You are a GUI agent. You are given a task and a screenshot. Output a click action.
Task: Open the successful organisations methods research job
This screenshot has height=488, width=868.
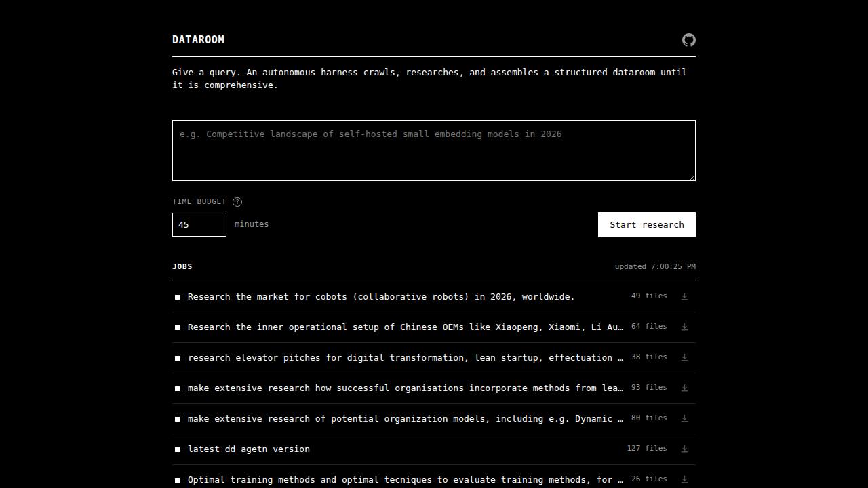(406, 388)
